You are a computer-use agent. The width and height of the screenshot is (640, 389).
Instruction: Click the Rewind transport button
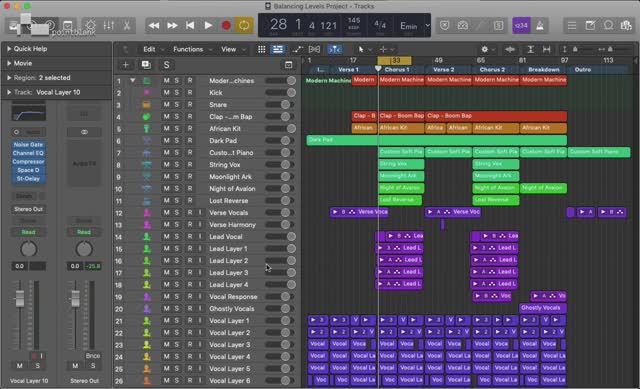click(x=154, y=25)
